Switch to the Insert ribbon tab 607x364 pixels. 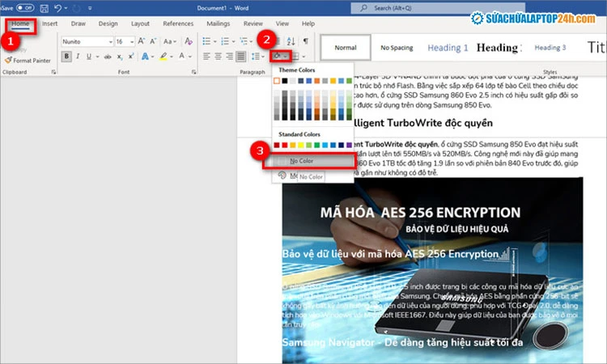point(50,23)
